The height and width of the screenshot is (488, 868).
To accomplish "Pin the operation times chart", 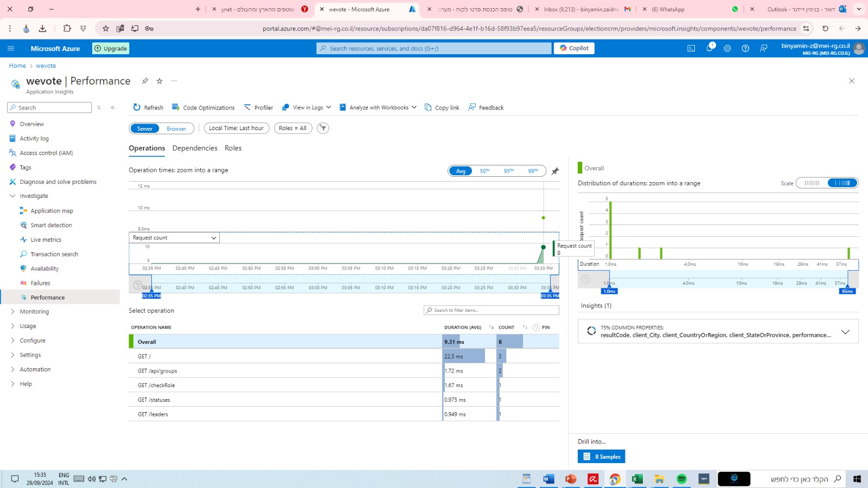I will pos(555,171).
